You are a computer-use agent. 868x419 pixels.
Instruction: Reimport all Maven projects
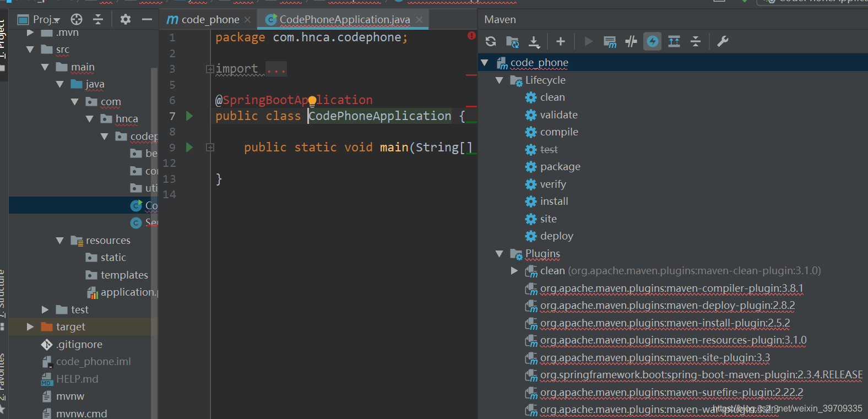point(491,41)
